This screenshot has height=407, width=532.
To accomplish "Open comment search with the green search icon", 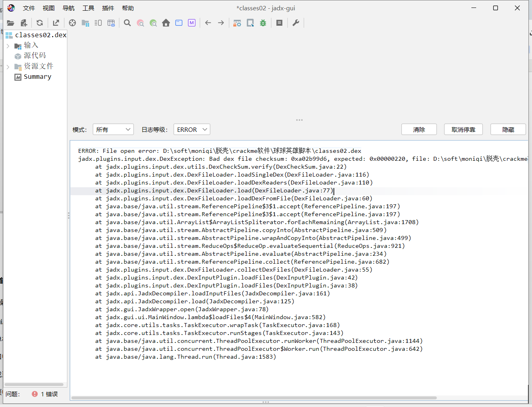I will (x=153, y=23).
